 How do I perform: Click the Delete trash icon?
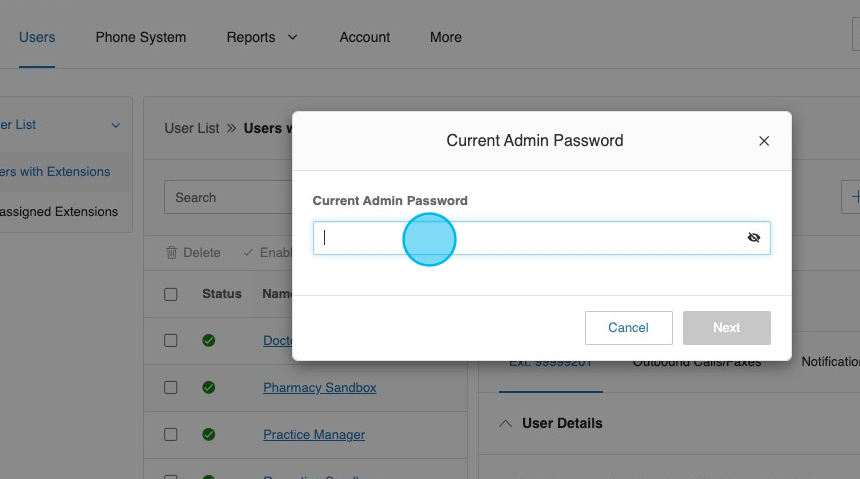(172, 253)
